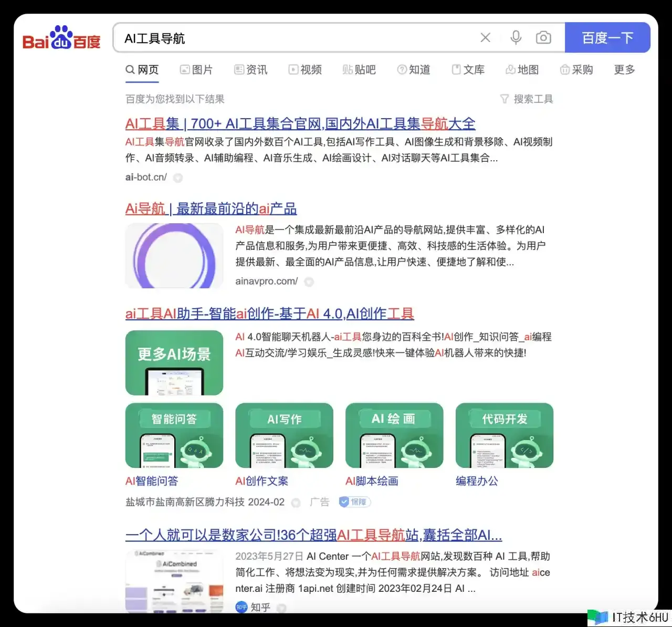Open the Ai导航 最新最前沿 result link
This screenshot has width=672, height=627.
click(x=211, y=209)
